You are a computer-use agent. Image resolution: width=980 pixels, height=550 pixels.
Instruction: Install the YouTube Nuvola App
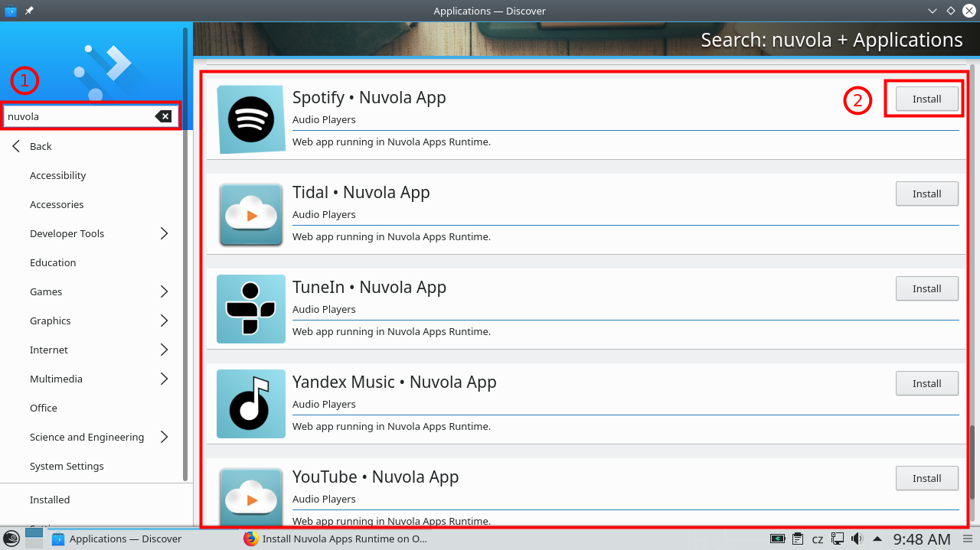pos(926,478)
